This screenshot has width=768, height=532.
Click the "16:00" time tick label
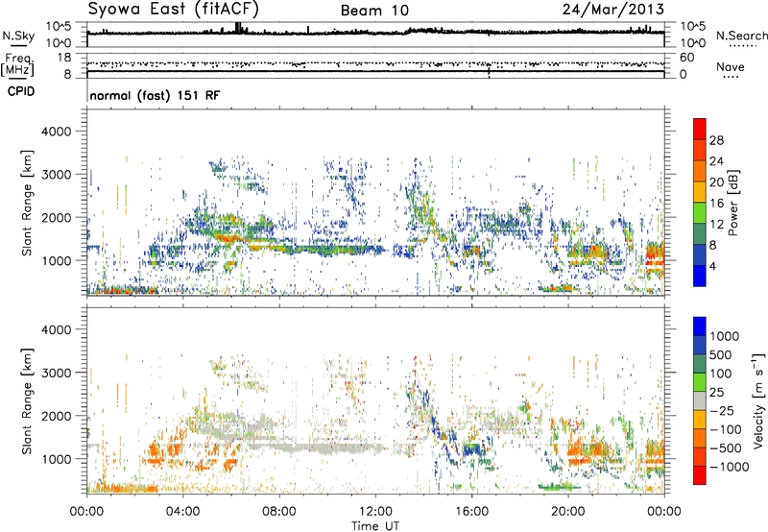[471, 512]
